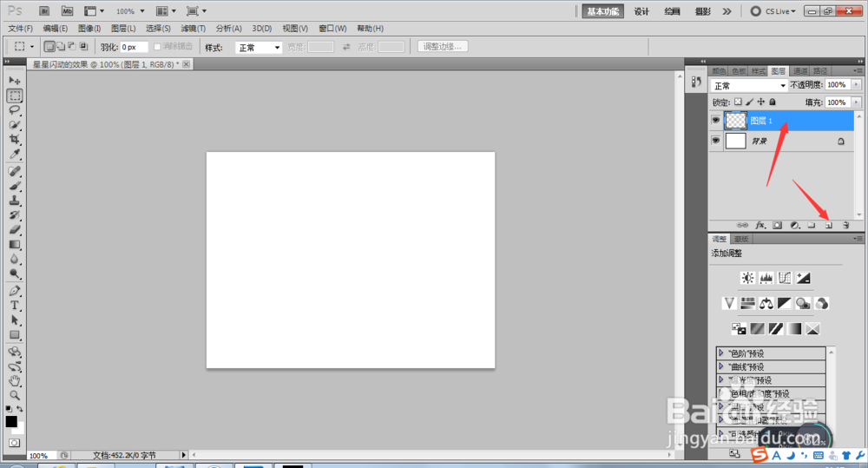Expand the "色阶"预设 presets
868x468 pixels.
720,353
